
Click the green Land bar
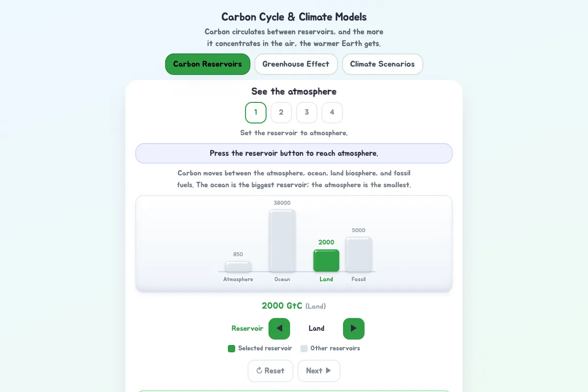coord(326,261)
